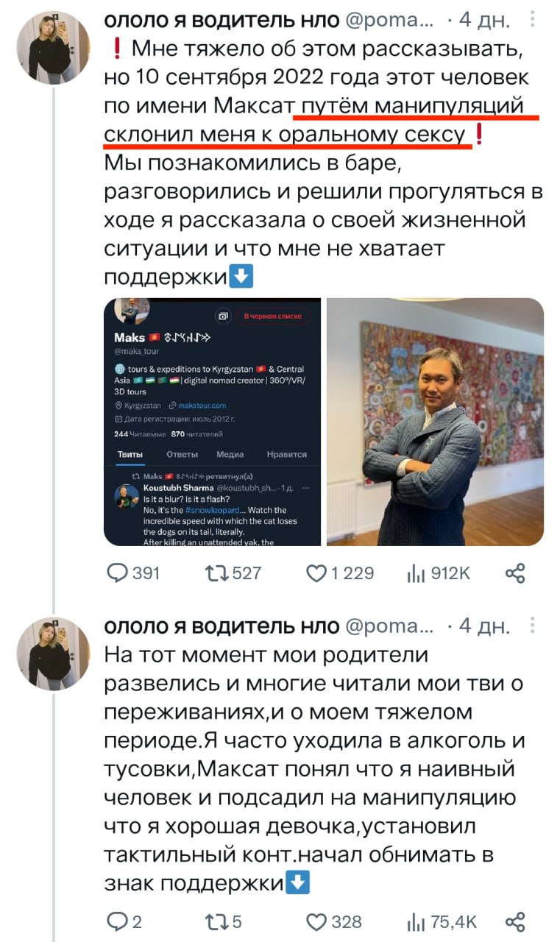Open the three-dot menu on the first tweet

pos(534,20)
